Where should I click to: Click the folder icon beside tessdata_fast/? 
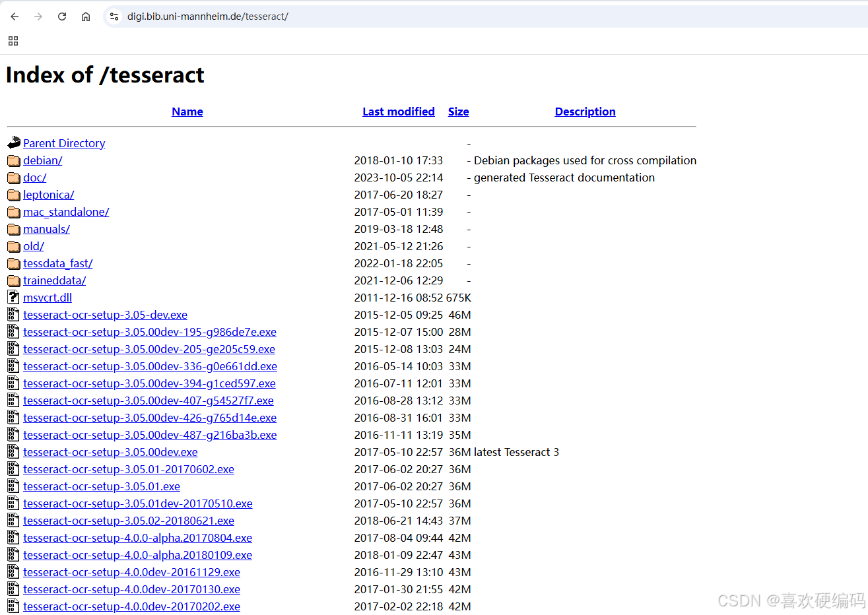click(x=14, y=263)
